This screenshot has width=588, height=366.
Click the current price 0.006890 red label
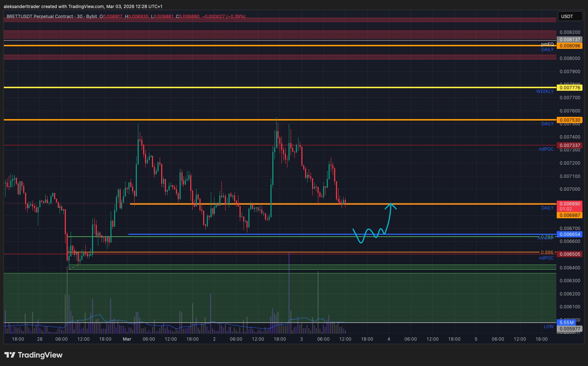[569, 204]
